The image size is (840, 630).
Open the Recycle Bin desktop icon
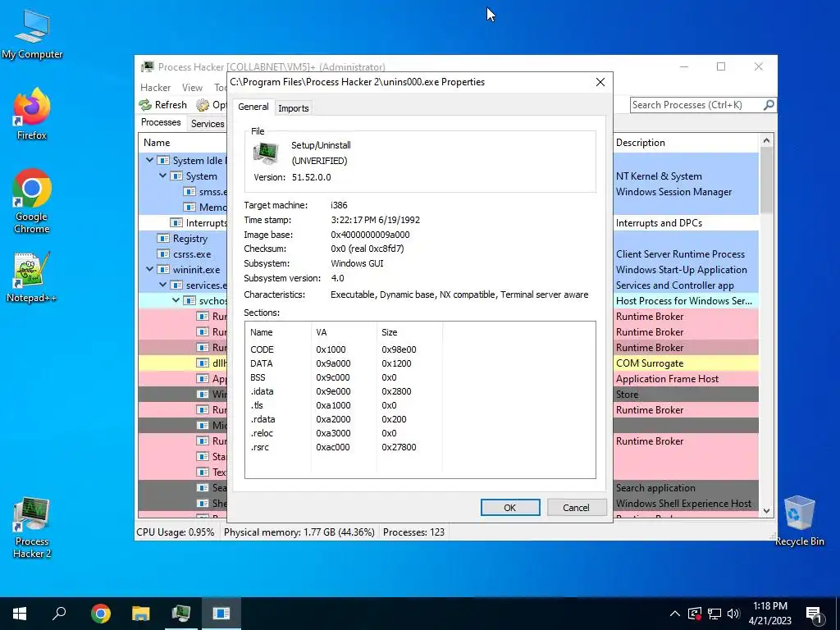point(799,521)
